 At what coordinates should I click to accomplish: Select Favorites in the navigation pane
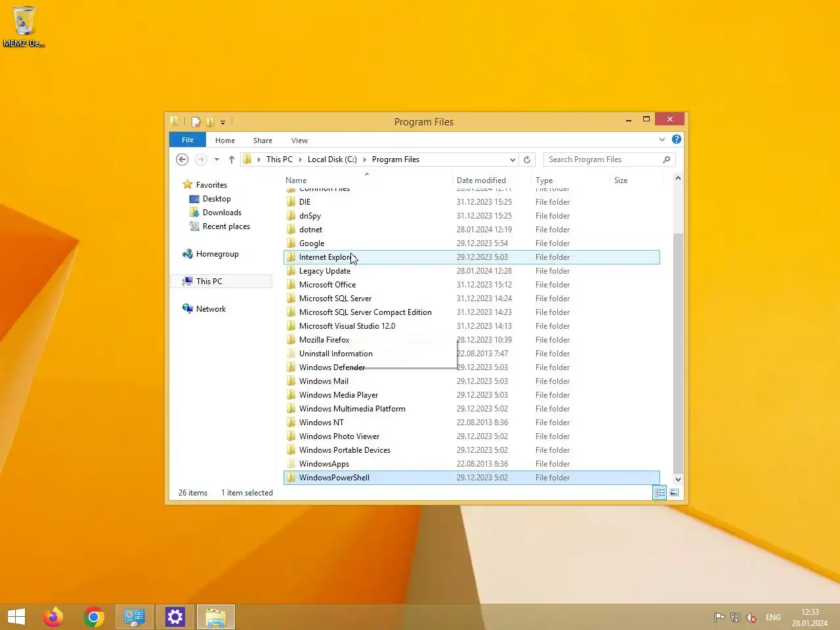[211, 185]
